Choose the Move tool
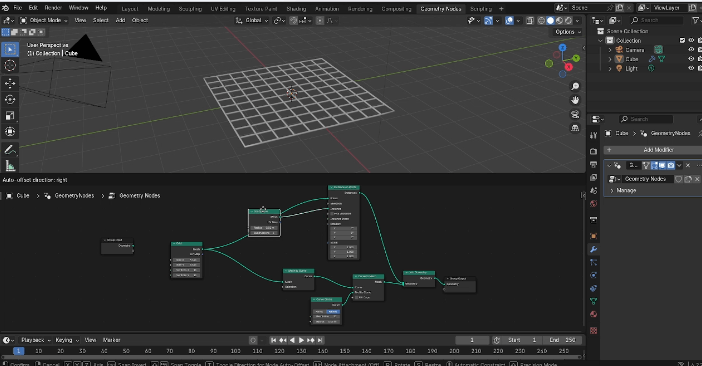702x366 pixels. click(10, 83)
